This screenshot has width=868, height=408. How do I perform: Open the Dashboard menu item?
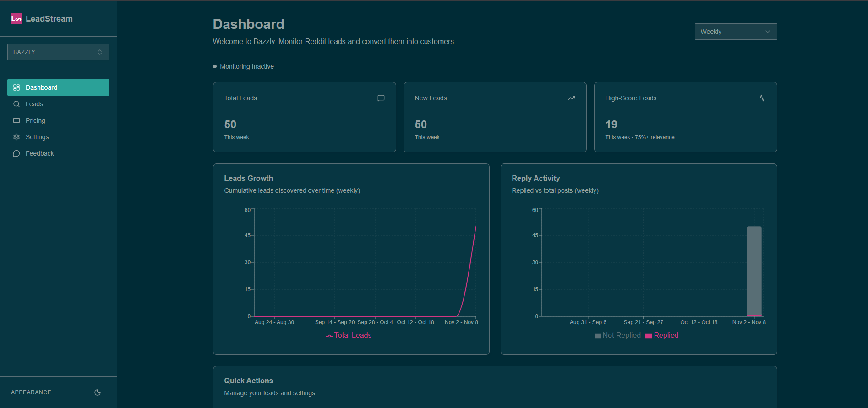58,87
